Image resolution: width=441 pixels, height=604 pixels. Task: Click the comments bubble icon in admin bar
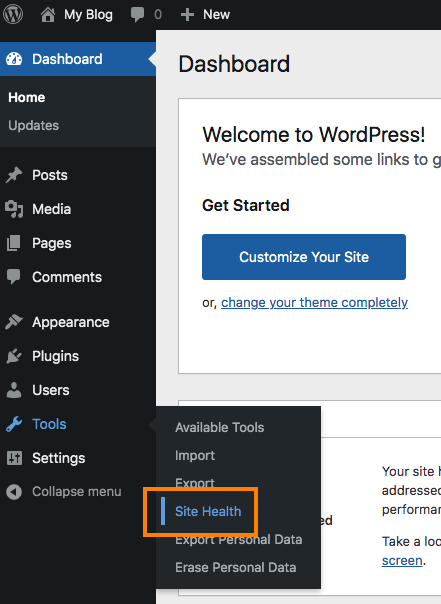[137, 15]
